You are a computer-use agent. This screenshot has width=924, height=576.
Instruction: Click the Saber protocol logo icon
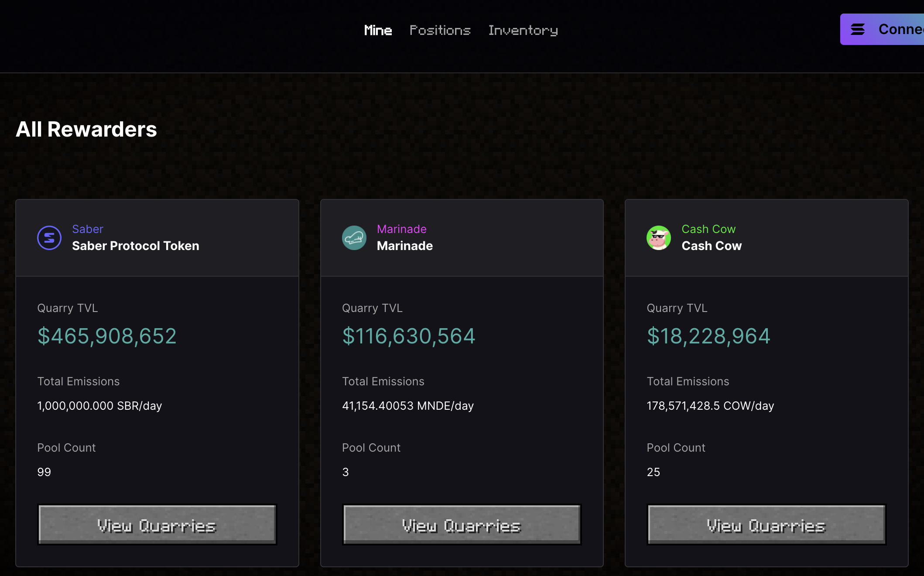49,238
